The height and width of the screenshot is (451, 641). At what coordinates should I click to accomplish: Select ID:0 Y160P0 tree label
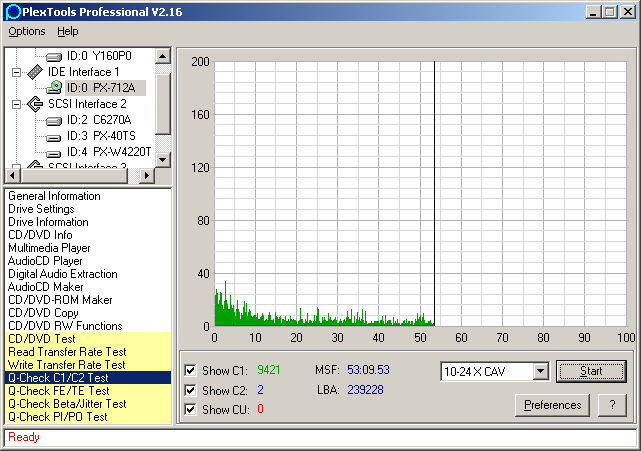(99, 56)
